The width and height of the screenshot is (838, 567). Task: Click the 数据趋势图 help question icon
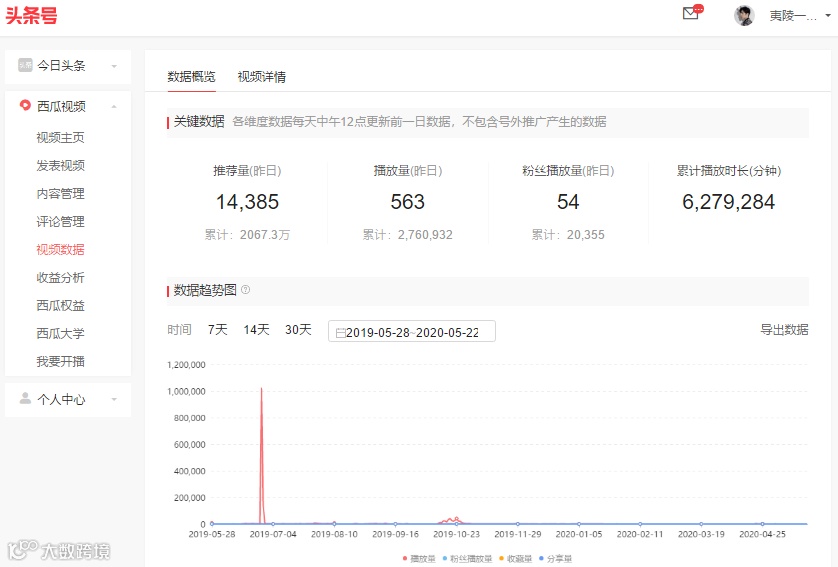(x=245, y=290)
